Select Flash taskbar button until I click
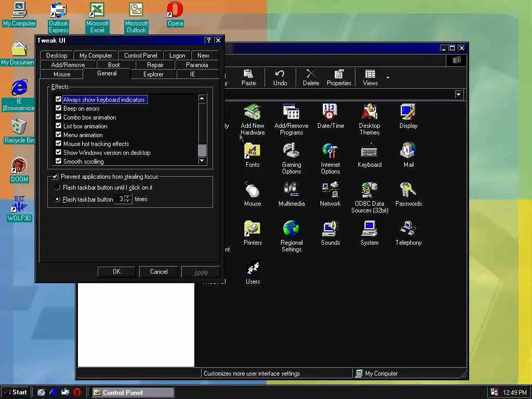The height and width of the screenshot is (399, 532). click(x=57, y=187)
